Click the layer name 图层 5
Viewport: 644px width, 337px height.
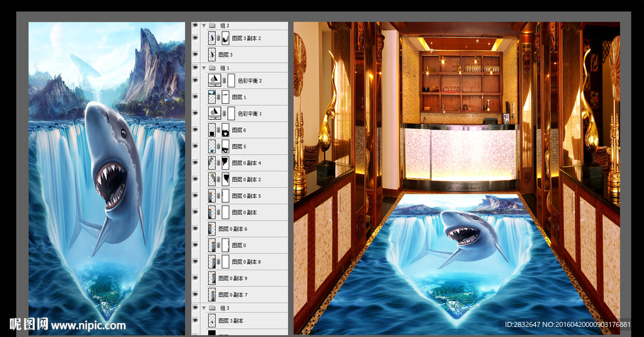239,146
